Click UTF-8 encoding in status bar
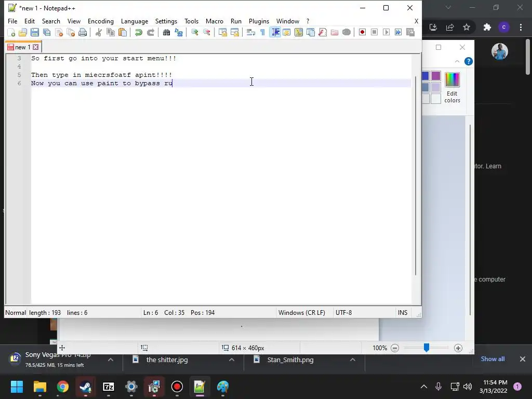The height and width of the screenshot is (399, 532). (x=344, y=312)
